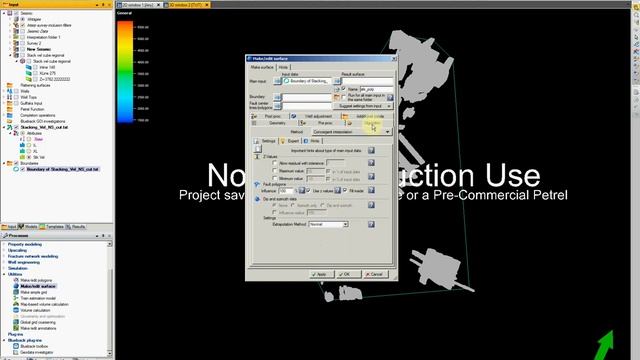
Task: Open Expert sub-tab
Action: click(290, 141)
